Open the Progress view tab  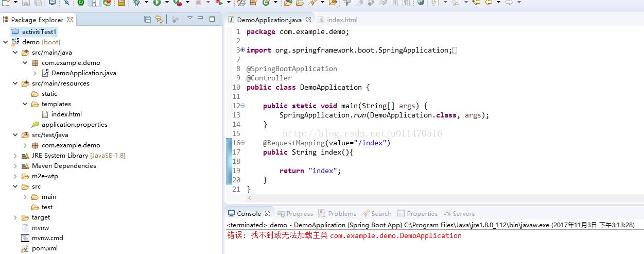tap(295, 213)
